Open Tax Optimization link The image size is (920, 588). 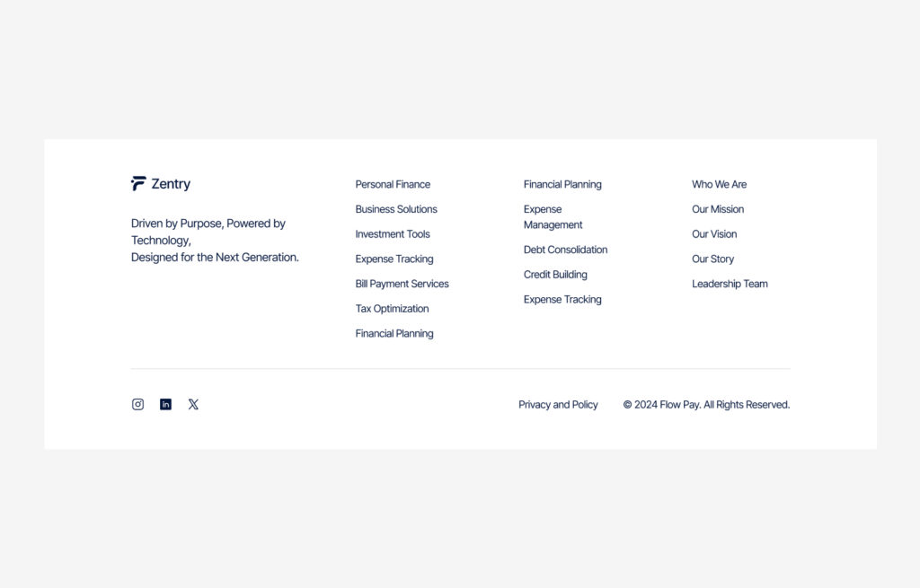tap(392, 309)
